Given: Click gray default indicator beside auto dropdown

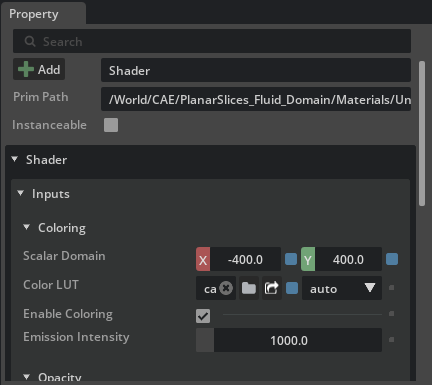Looking at the screenshot, I should click(392, 288).
